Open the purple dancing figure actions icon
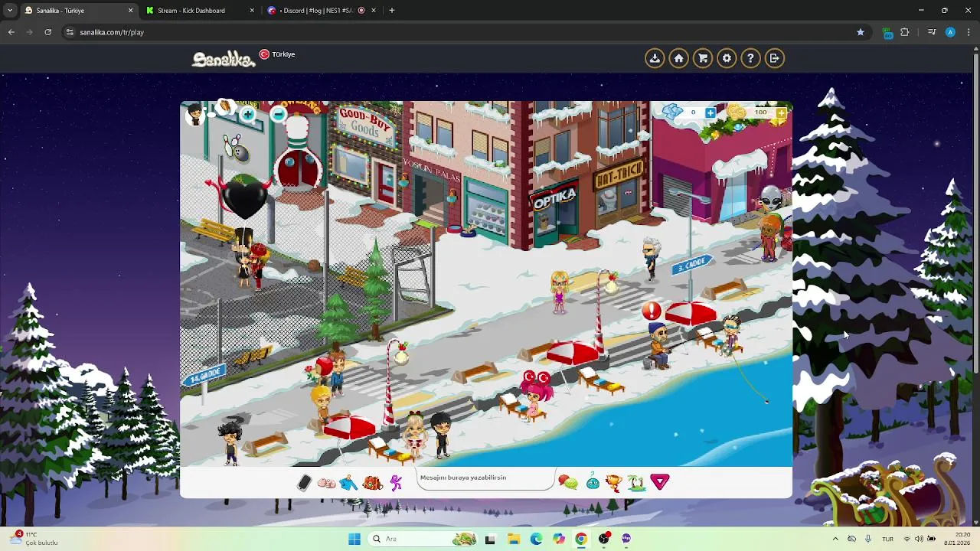Viewport: 980px width, 551px height. click(x=396, y=483)
